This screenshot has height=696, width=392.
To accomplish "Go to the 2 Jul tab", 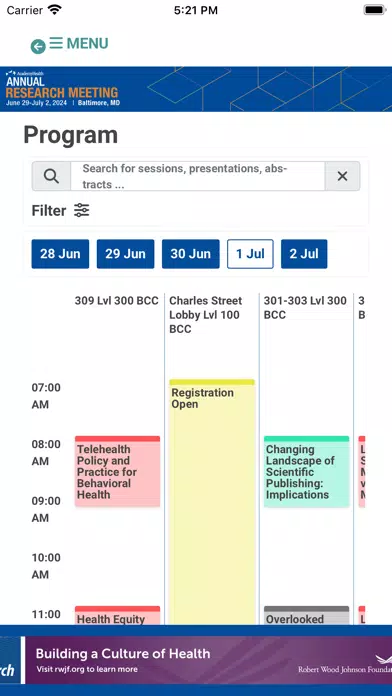I will pyautogui.click(x=304, y=254).
